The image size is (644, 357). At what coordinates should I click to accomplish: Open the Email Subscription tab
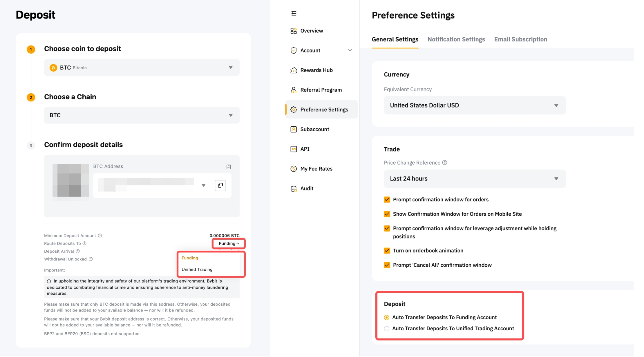(520, 39)
